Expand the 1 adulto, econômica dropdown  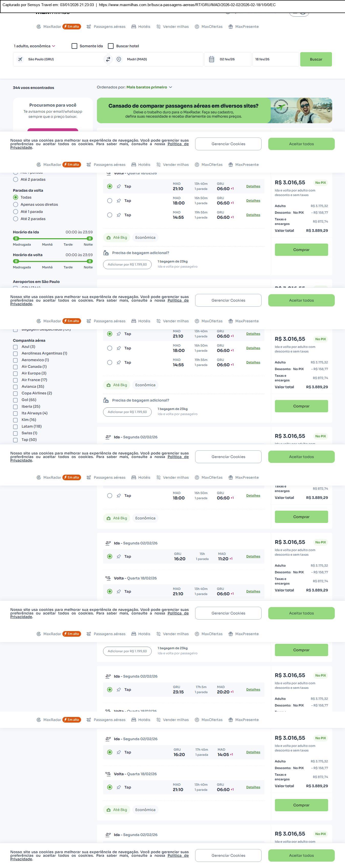tap(35, 46)
